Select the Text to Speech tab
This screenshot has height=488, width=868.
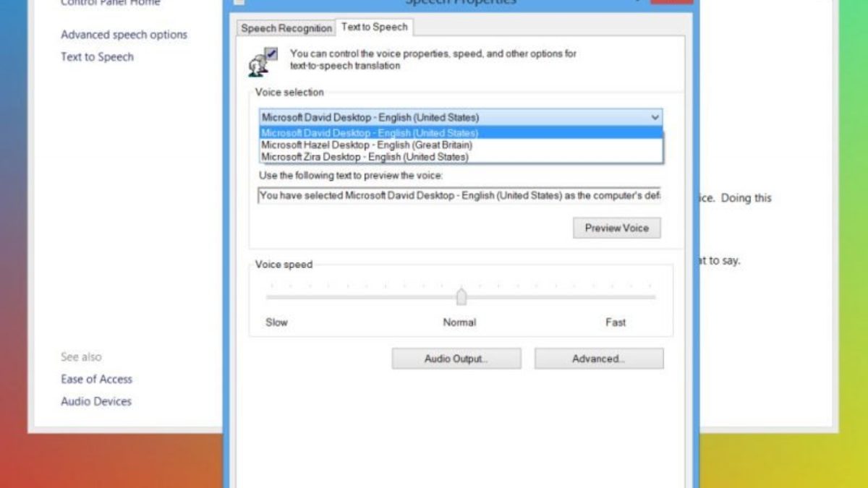[375, 27]
